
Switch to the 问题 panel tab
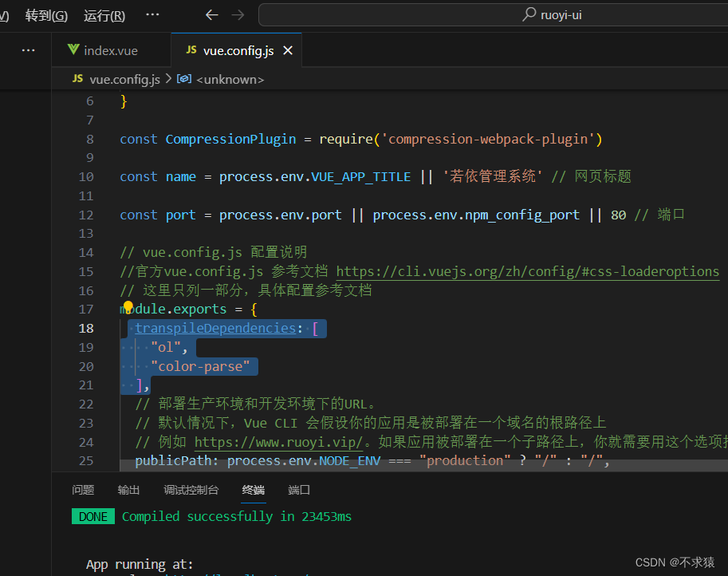83,490
